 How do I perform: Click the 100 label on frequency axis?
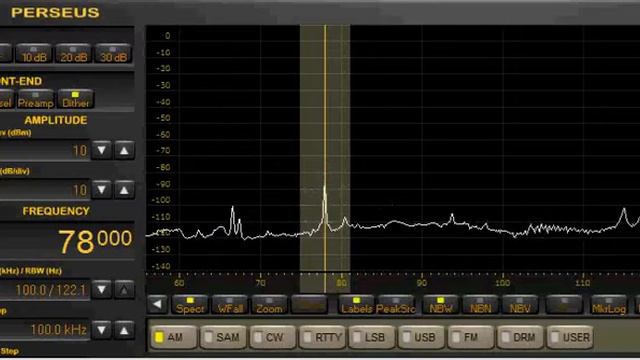502,283
